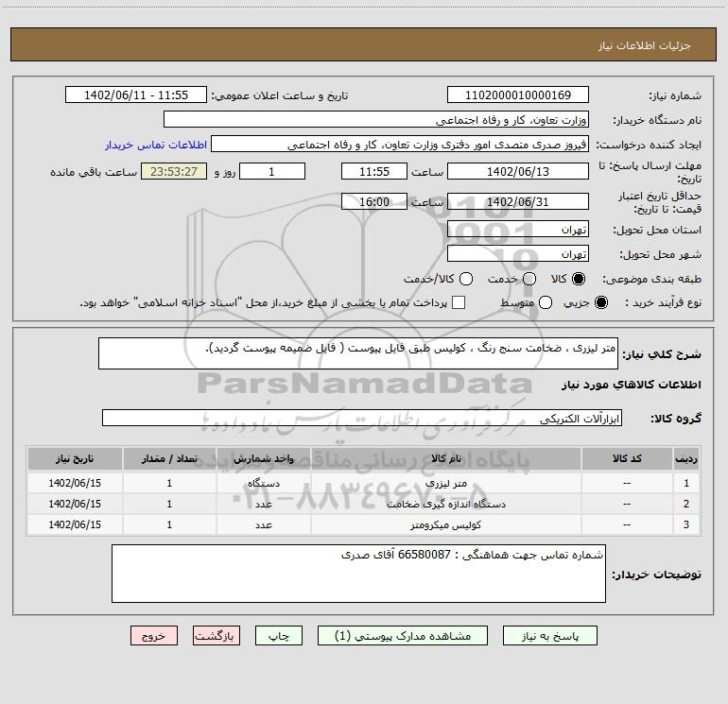Click the کد کالا column header

tap(627, 459)
